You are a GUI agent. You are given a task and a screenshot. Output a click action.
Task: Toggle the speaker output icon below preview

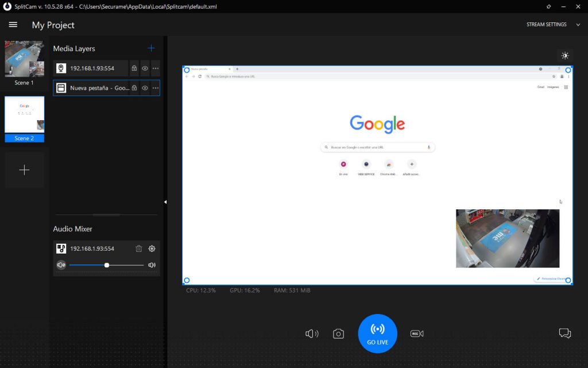312,333
